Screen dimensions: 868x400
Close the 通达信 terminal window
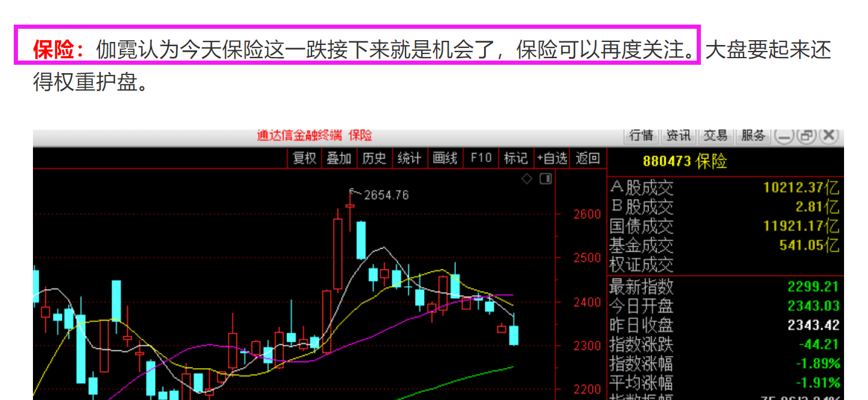click(x=828, y=136)
